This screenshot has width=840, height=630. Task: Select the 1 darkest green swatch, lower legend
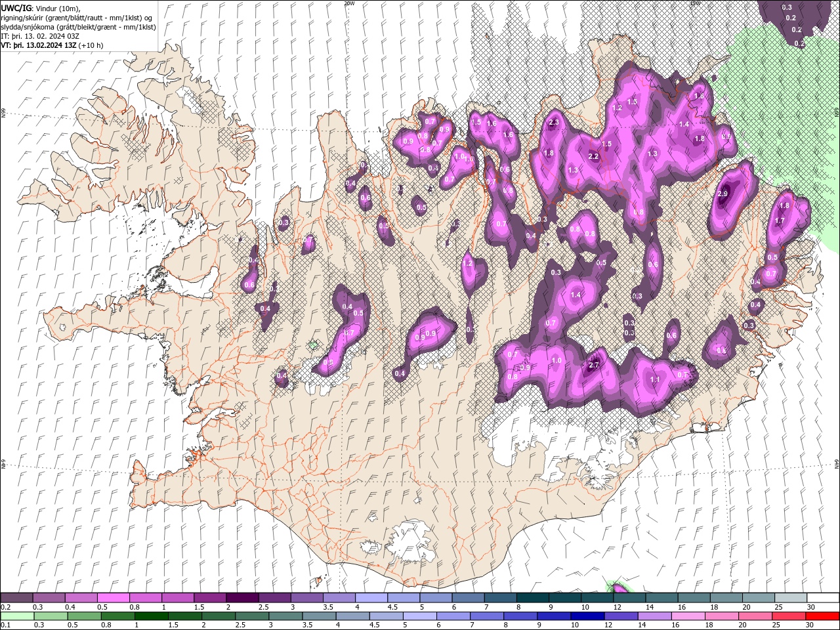pyautogui.click(x=151, y=617)
